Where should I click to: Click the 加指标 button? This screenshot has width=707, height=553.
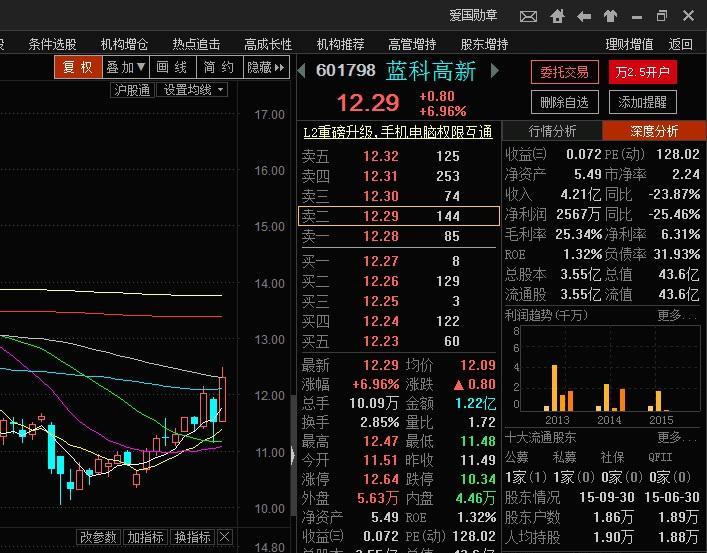(145, 537)
